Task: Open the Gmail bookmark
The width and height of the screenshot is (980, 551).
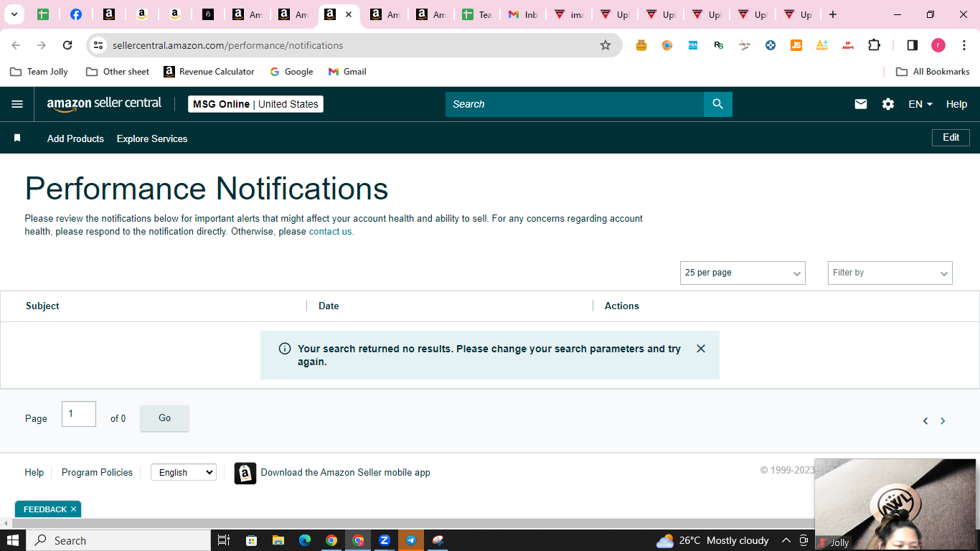Action: pyautogui.click(x=347, y=72)
